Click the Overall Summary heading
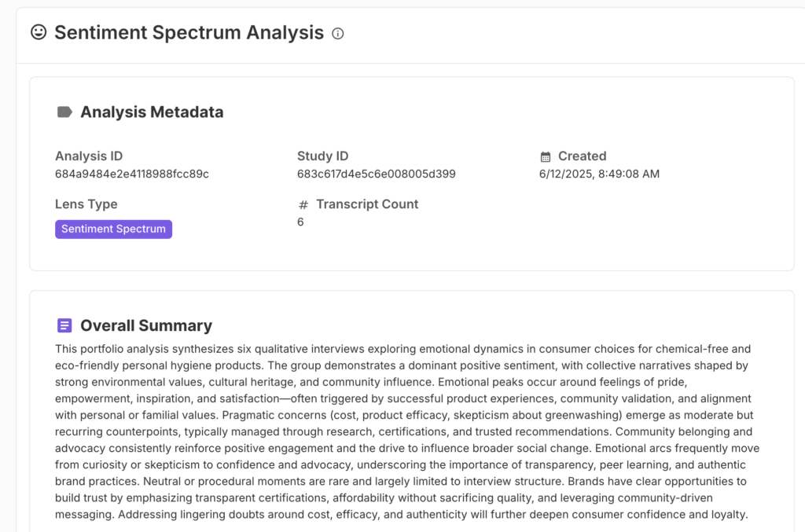805x532 pixels. pyautogui.click(x=146, y=325)
